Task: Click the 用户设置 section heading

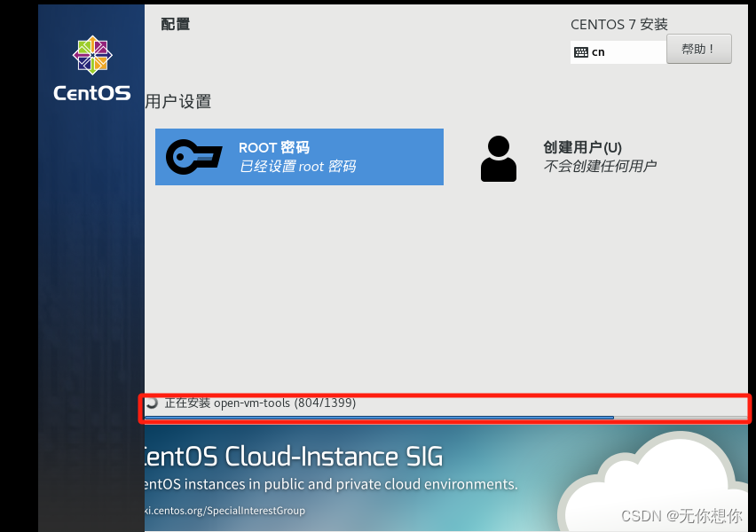Action: 178,102
